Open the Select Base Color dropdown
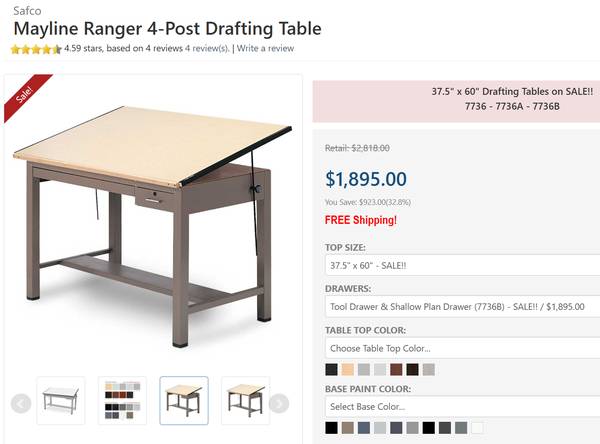 point(462,407)
